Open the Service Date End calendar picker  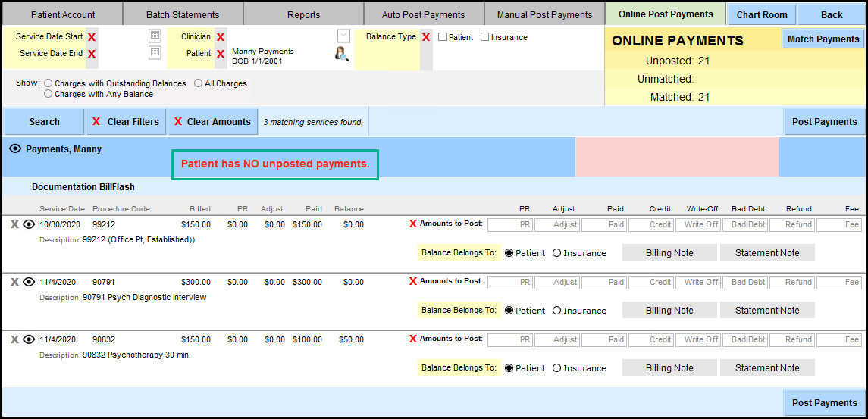pos(155,52)
